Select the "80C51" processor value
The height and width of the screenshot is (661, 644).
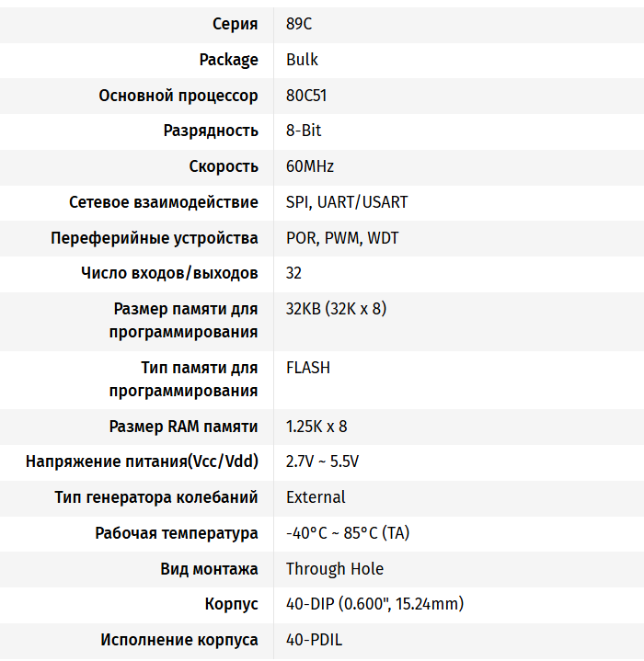click(306, 96)
